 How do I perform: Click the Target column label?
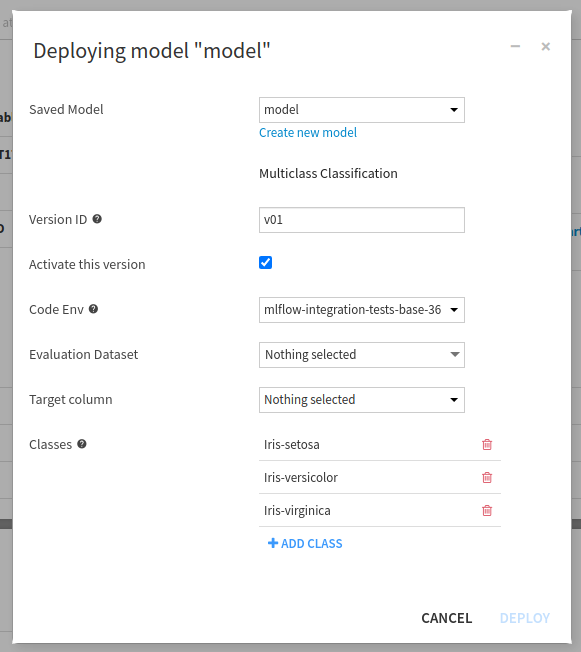71,400
